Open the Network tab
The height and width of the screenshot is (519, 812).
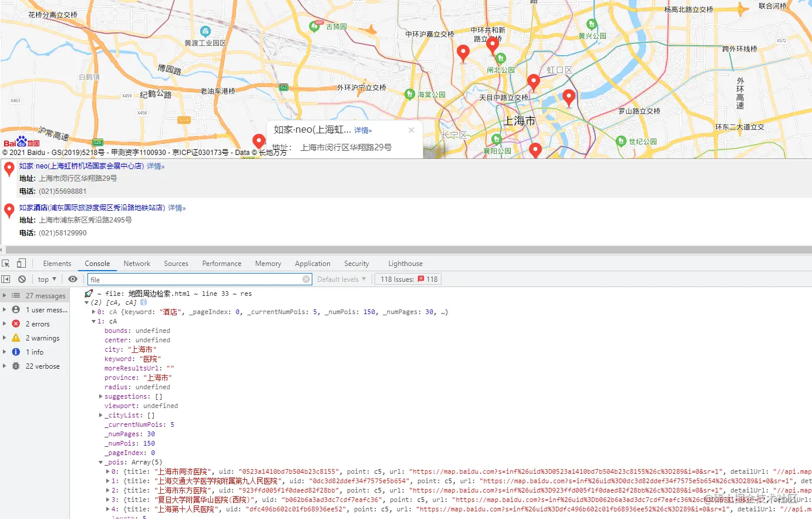[137, 264]
